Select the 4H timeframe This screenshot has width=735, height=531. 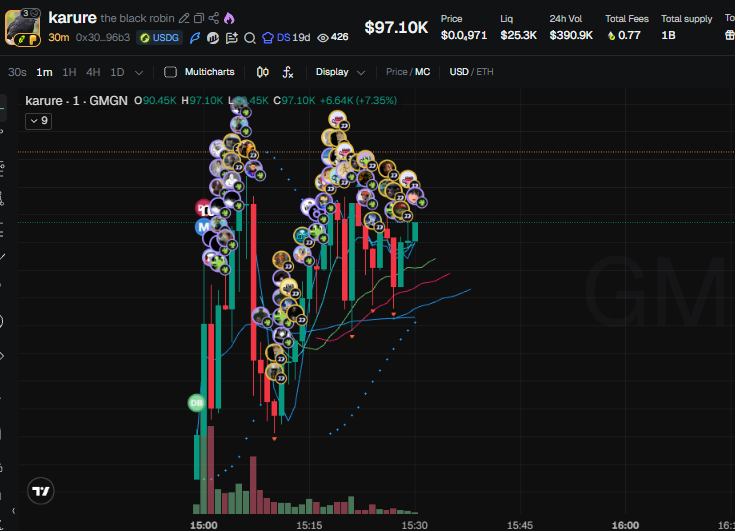coord(93,72)
